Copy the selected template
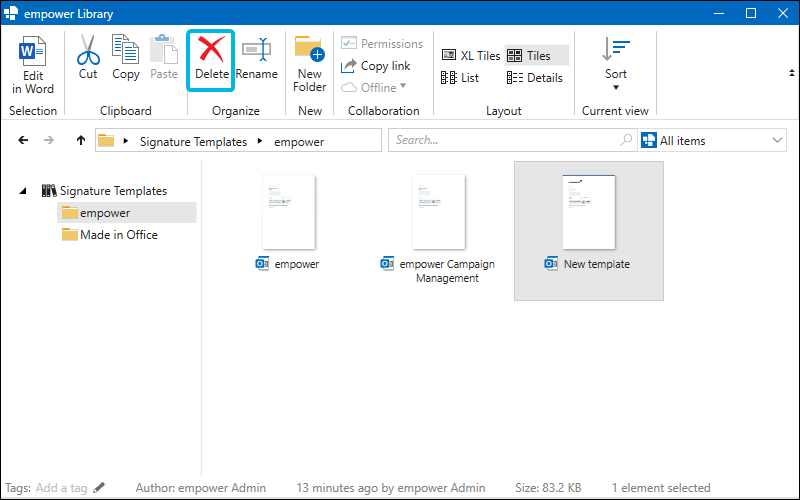Image resolution: width=800 pixels, height=500 pixels. click(x=126, y=49)
